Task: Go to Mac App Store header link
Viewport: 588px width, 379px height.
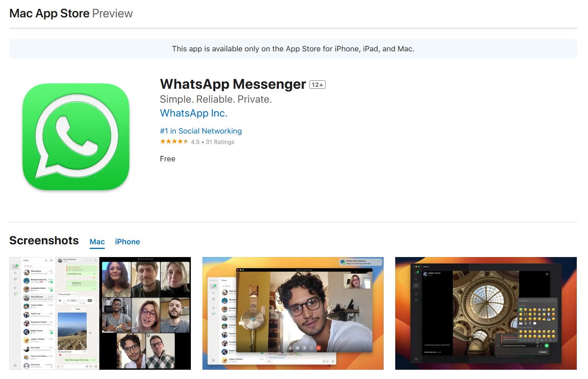Action: pyautogui.click(x=49, y=14)
